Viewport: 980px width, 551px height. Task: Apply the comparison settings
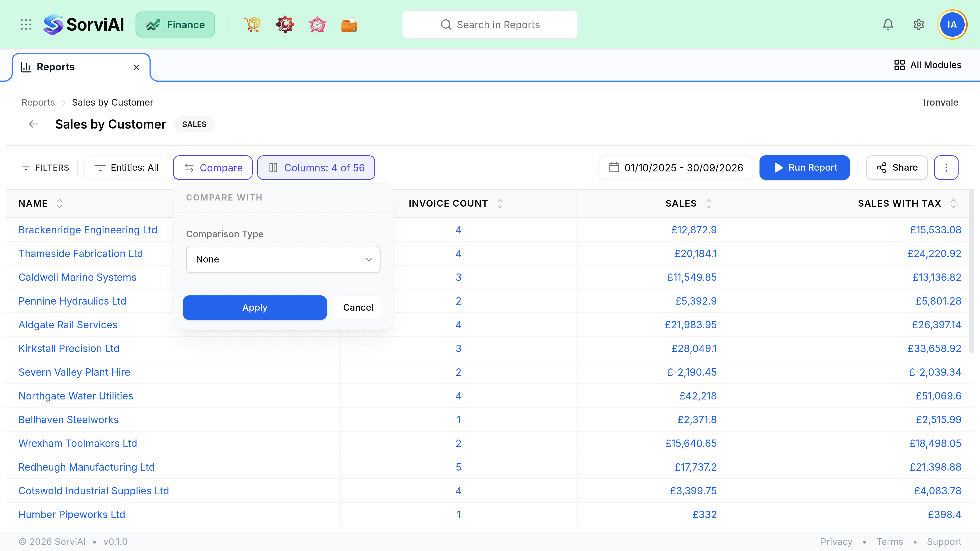(255, 308)
